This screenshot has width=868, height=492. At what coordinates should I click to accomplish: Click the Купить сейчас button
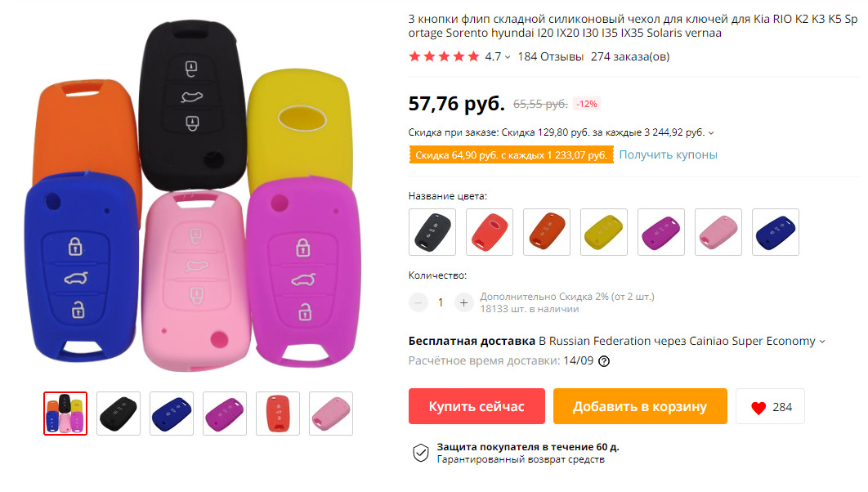(x=477, y=406)
